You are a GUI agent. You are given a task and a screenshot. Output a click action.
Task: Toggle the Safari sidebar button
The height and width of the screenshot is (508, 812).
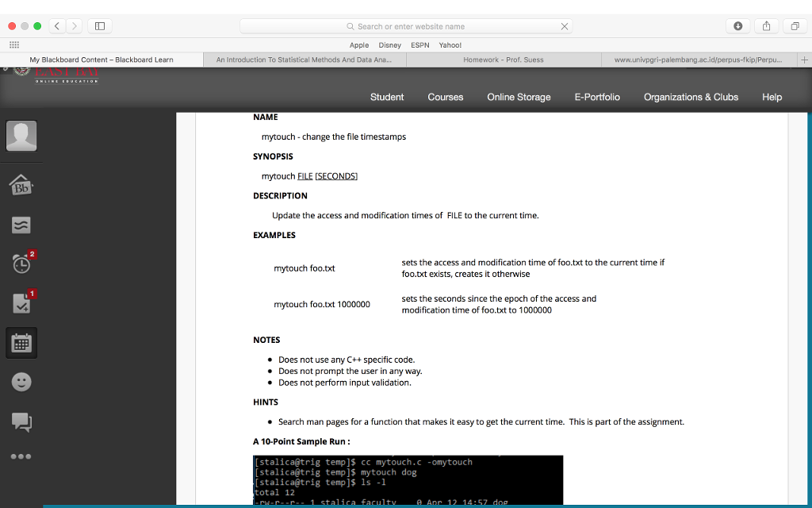click(100, 26)
